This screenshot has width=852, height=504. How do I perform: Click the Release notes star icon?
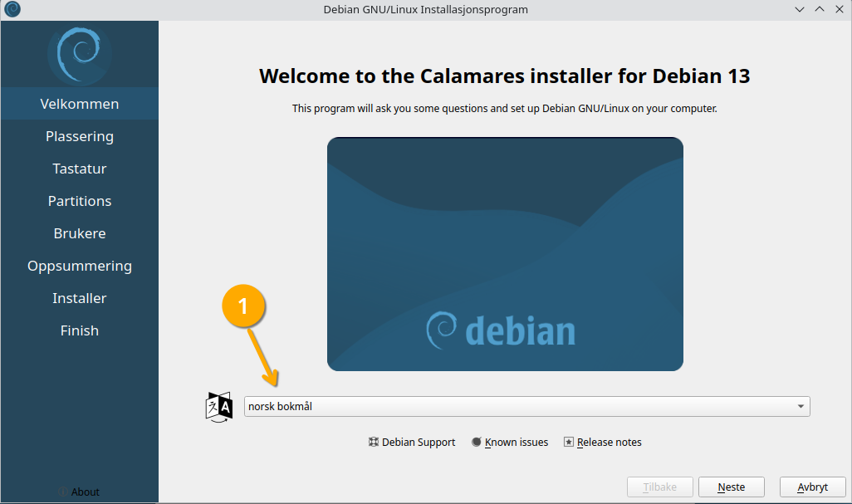[568, 442]
